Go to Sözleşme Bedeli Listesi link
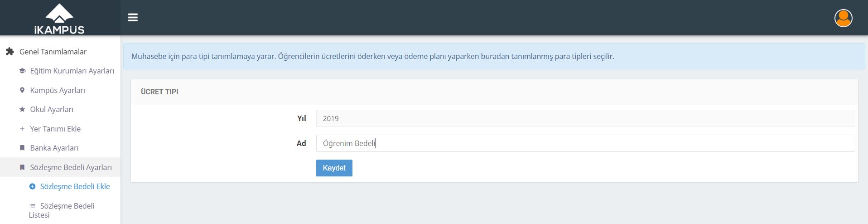The width and height of the screenshot is (868, 224). coord(62,210)
